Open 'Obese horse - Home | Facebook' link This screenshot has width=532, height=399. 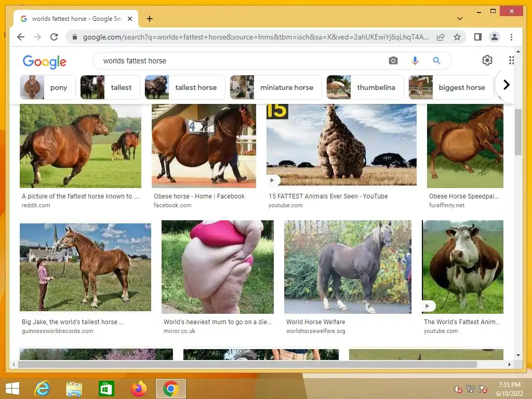tap(199, 196)
